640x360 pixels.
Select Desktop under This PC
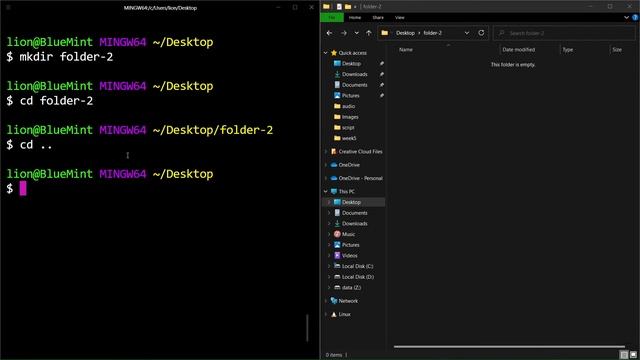[x=351, y=202]
